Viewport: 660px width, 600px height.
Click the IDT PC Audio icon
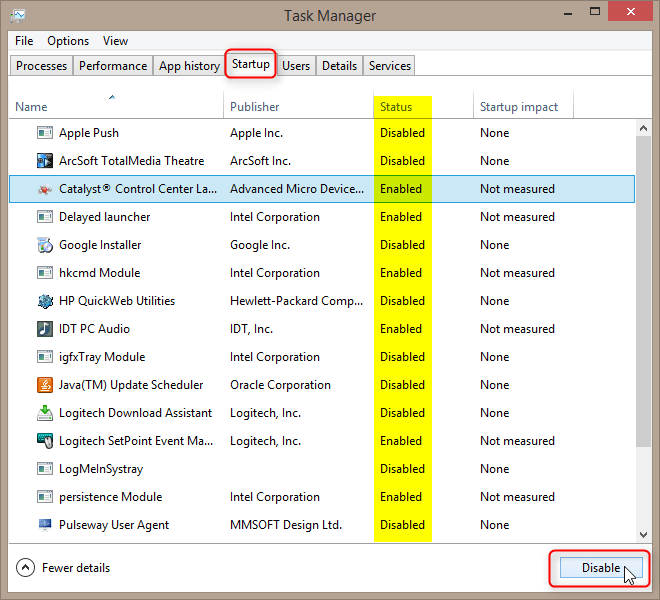pos(45,329)
